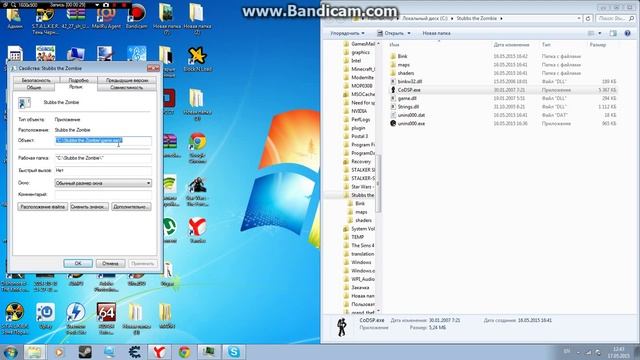Open Steam from the taskbar
The height and width of the screenshot is (360, 640).
(85, 352)
